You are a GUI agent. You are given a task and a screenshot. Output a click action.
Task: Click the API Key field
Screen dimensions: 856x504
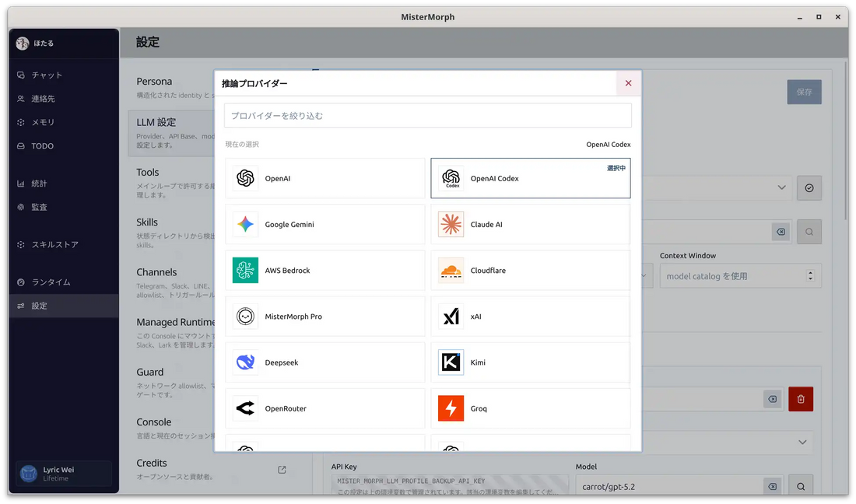(x=449, y=485)
